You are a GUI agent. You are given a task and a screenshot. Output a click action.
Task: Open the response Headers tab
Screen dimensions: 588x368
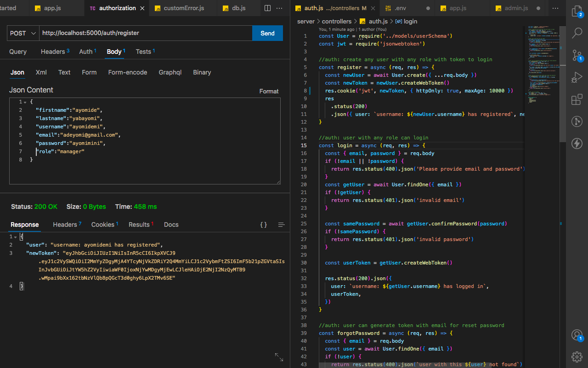(67, 224)
